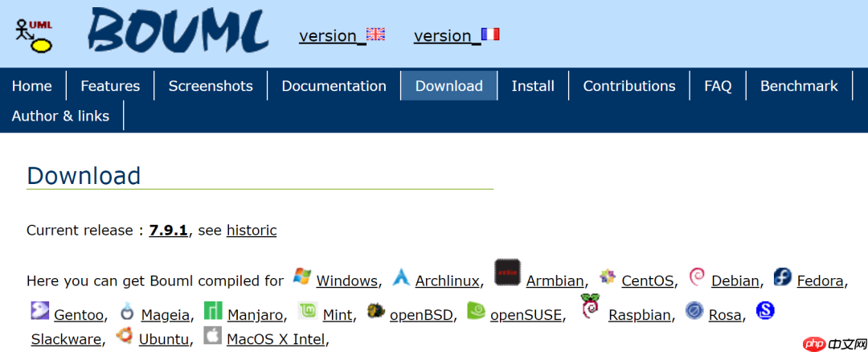Open the Documentation menu item

point(334,86)
